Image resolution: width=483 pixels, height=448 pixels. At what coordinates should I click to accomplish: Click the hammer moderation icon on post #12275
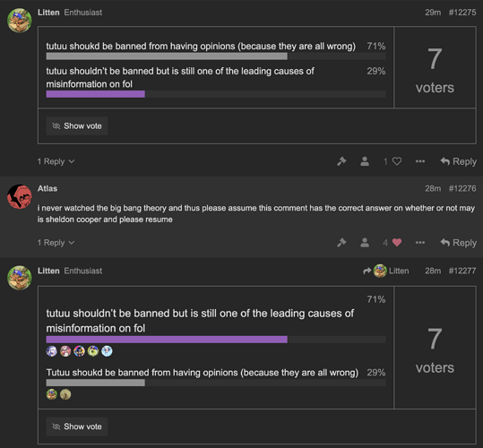(x=341, y=161)
